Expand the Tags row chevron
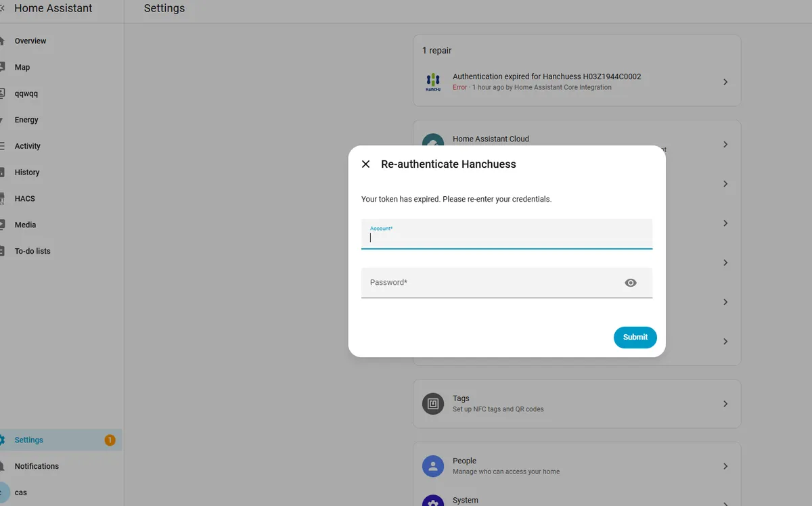Screen dimensions: 812x506 [x=725, y=404]
